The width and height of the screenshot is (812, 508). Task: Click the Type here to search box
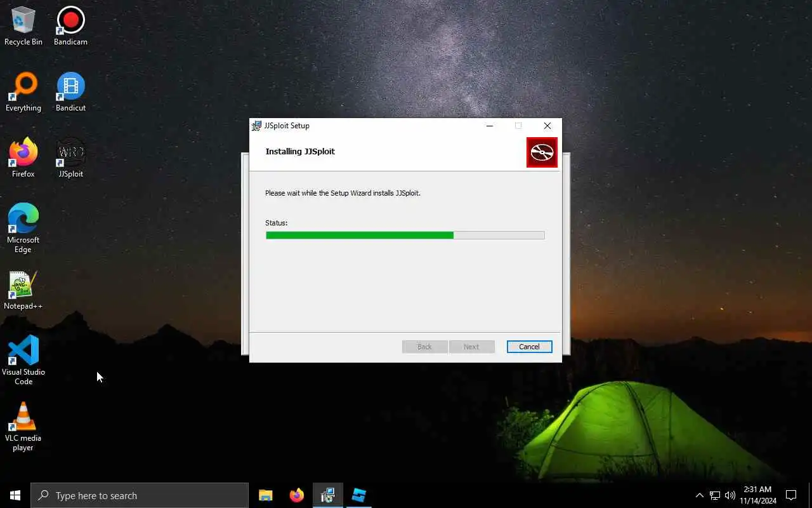140,495
